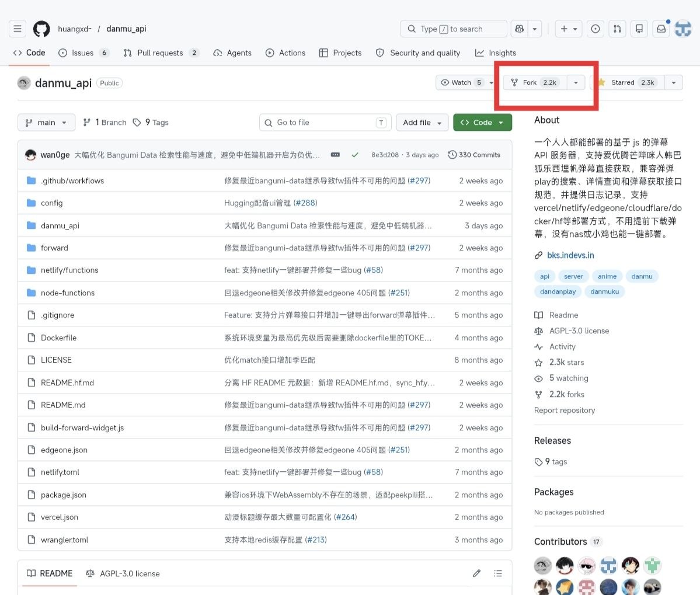Open the .github/workflows folder
This screenshot has width=700, height=595.
pyautogui.click(x=72, y=181)
